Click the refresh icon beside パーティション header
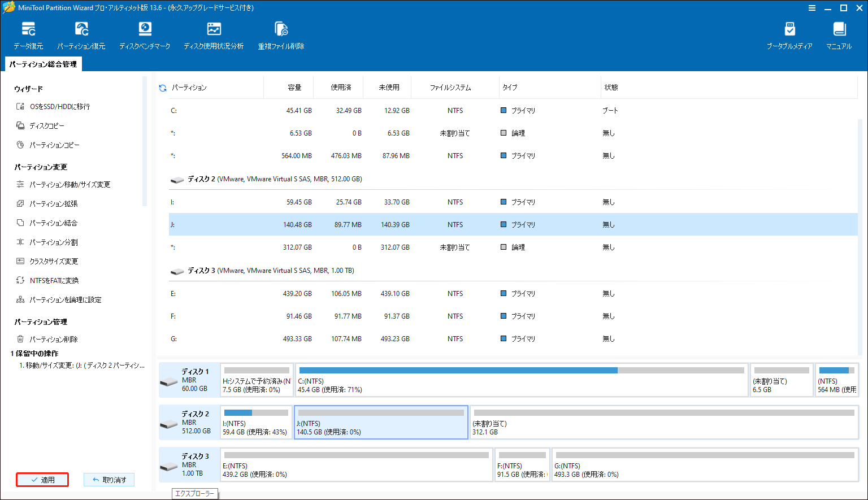This screenshot has height=500, width=868. tap(163, 88)
